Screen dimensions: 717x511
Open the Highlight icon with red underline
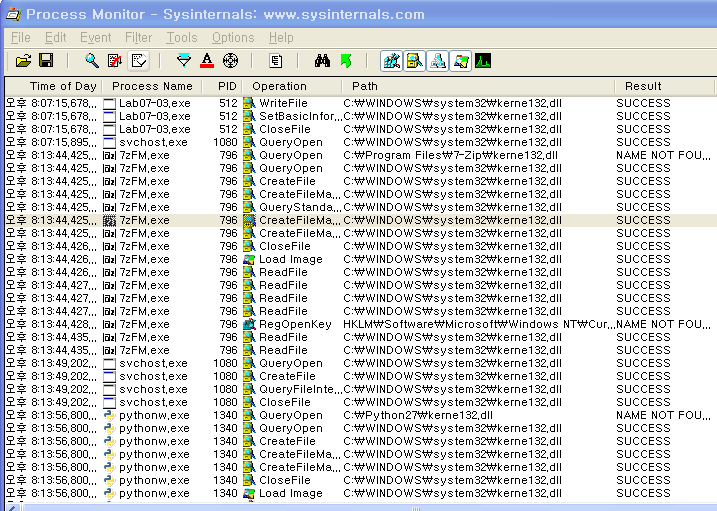pyautogui.click(x=207, y=60)
